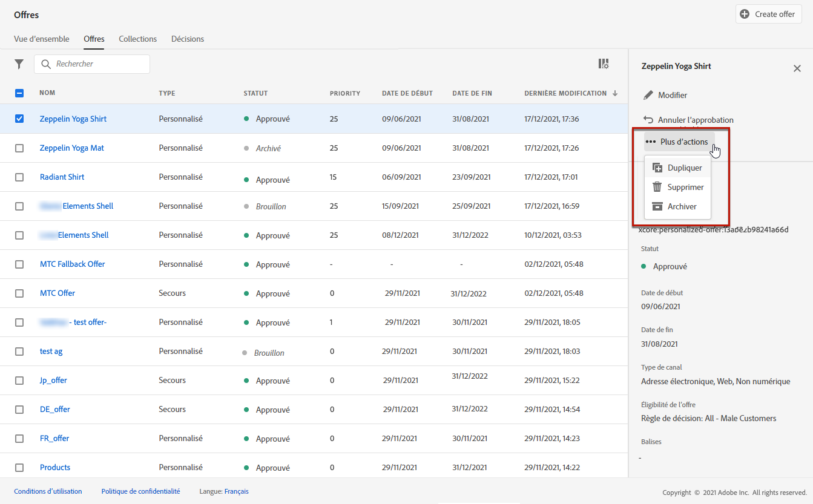Click the trash Supprimer icon
The width and height of the screenshot is (813, 504).
pos(657,187)
